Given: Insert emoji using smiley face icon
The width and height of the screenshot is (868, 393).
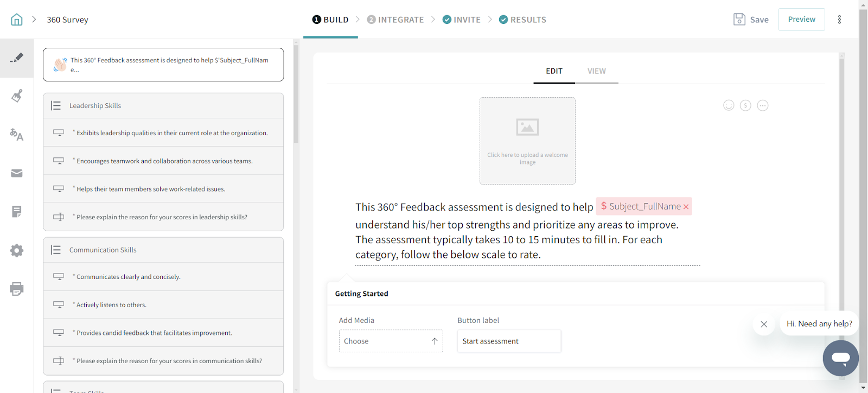Looking at the screenshot, I should pyautogui.click(x=729, y=105).
